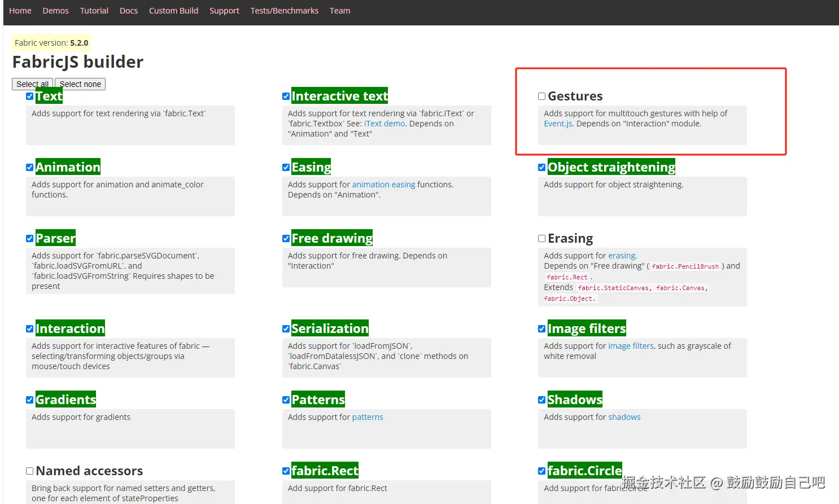
Task: Open Tests/Benchmarks from the top nav
Action: pos(285,11)
